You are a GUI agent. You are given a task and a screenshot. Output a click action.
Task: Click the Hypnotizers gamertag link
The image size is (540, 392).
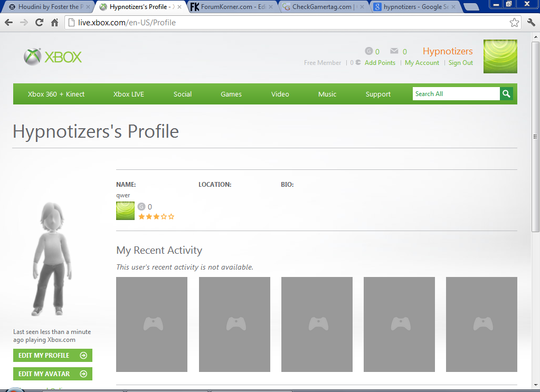[x=448, y=51]
